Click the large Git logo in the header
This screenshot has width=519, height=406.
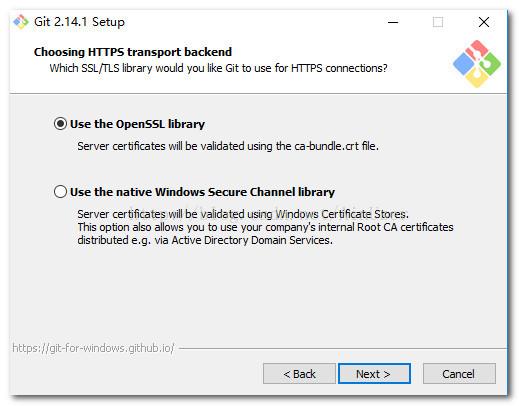[x=477, y=64]
